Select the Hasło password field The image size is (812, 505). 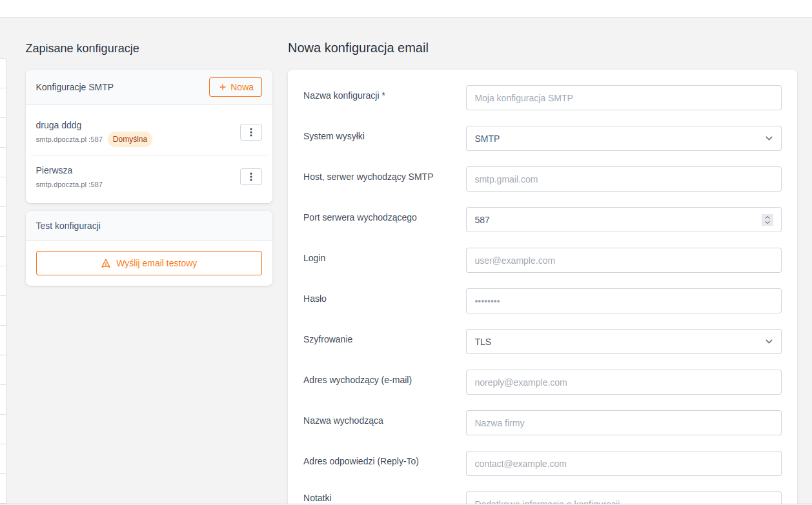pyautogui.click(x=623, y=301)
